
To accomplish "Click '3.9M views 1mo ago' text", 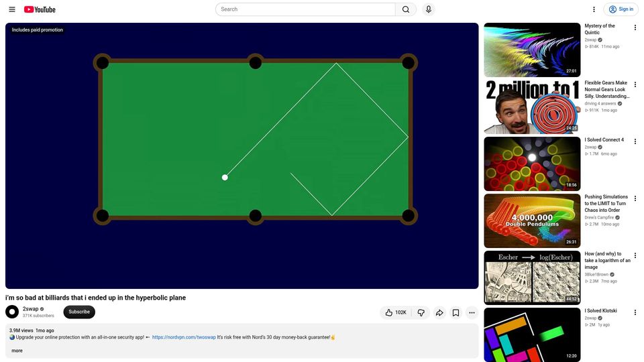I will (x=32, y=330).
